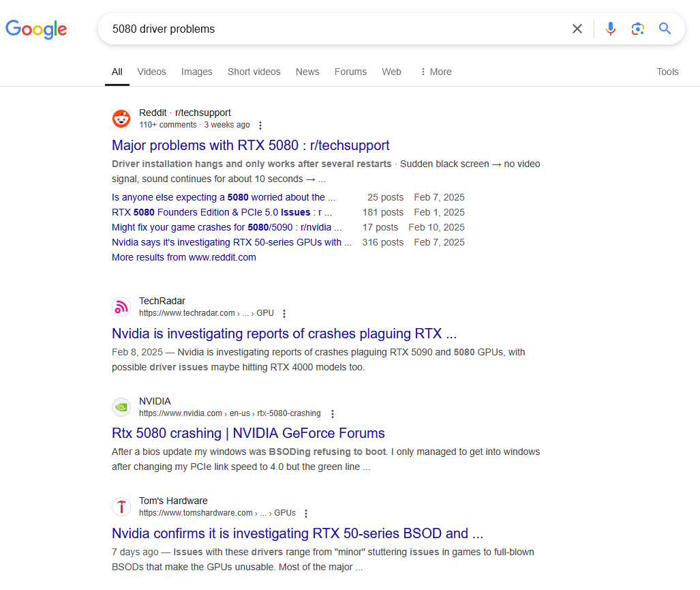Screen dimensions: 700x590
Task: Click the Tom's Hardware source name
Action: (x=173, y=501)
